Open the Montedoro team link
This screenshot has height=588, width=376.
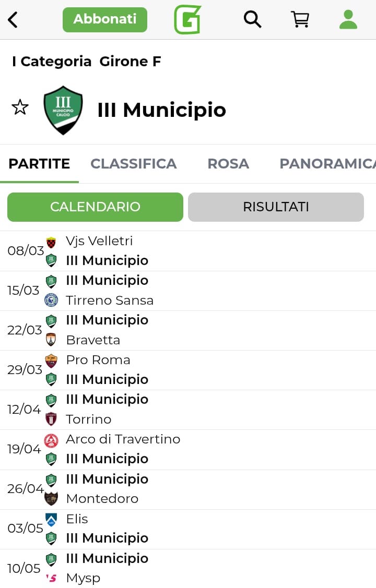point(102,499)
